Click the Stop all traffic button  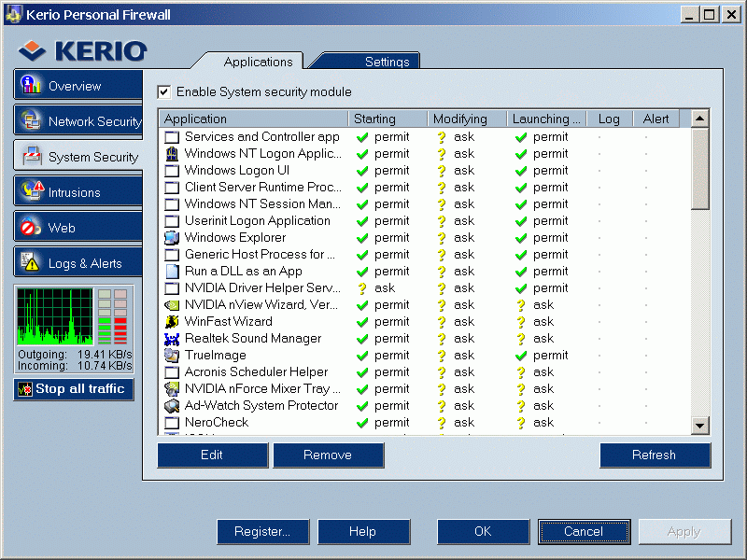[x=74, y=389]
